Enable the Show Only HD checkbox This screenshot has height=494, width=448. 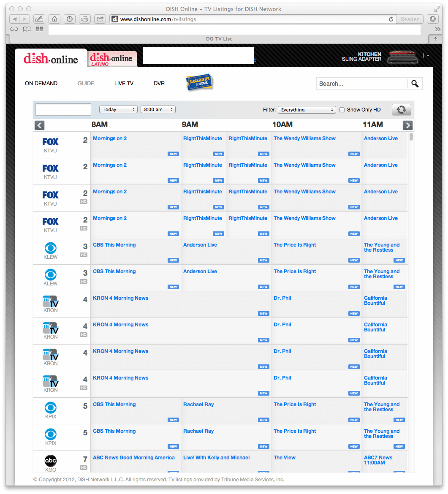tap(342, 110)
